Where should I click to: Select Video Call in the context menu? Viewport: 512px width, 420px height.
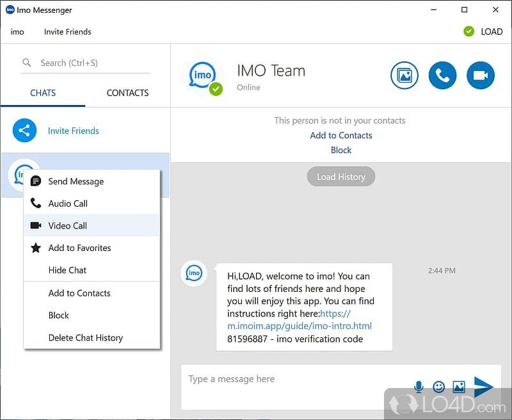coord(92,225)
